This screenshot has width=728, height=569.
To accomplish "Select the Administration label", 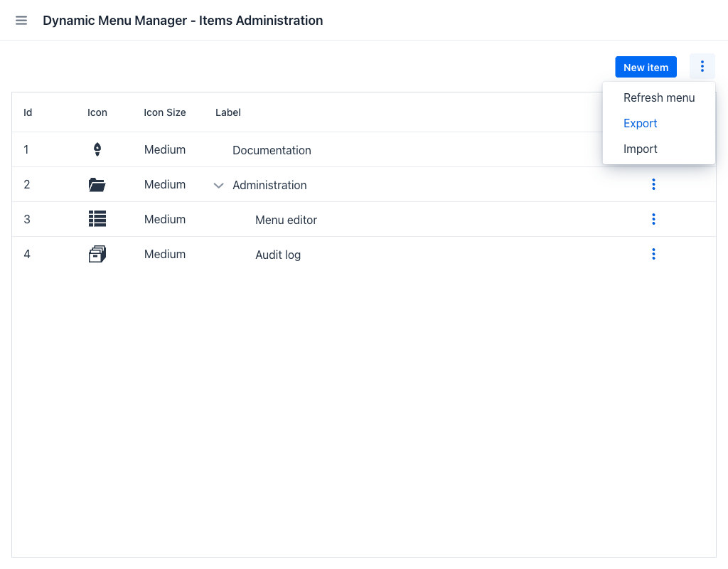I will click(x=269, y=186).
